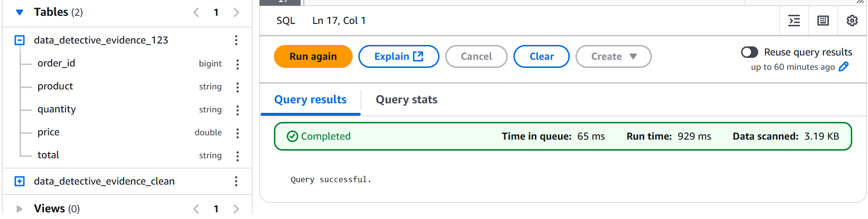This screenshot has height=219, width=868.
Task: Collapse the Tables section
Action: (20, 12)
